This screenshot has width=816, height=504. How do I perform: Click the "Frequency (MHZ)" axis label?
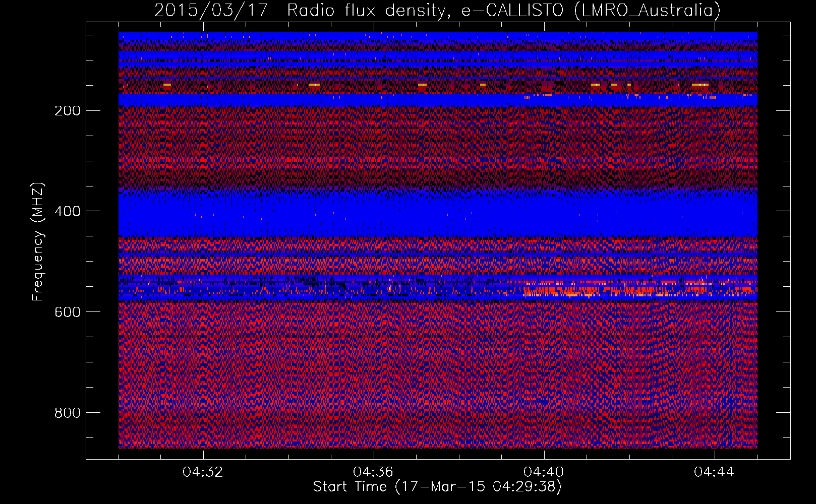pyautogui.click(x=38, y=241)
